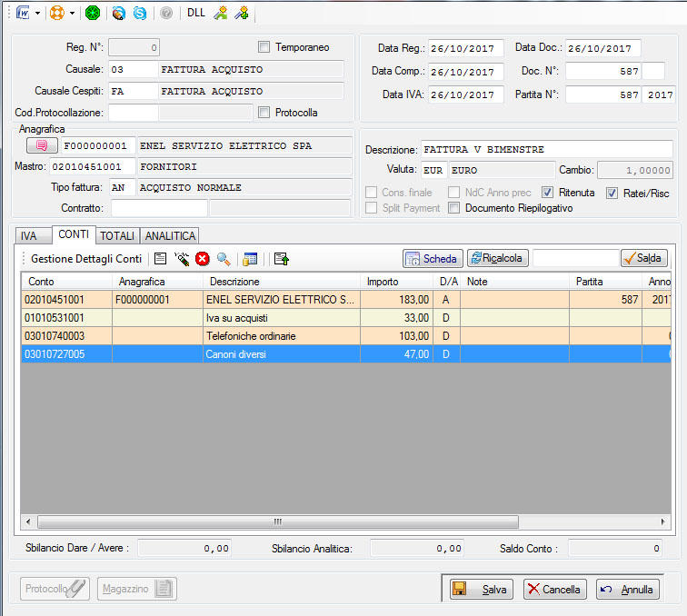Click the pink note icon in Anagrafica

pos(42,145)
